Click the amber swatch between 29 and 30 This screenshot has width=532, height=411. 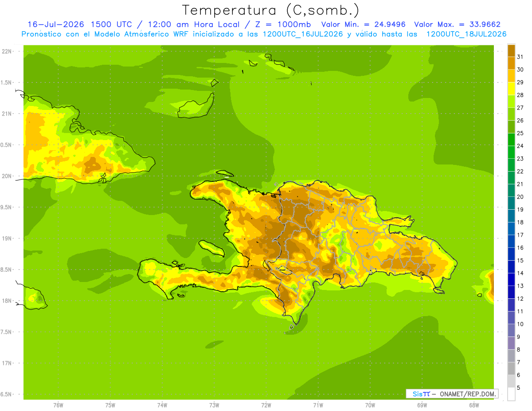pos(511,76)
